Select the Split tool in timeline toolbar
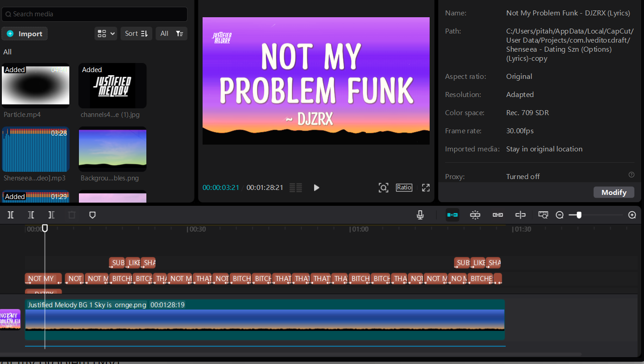The width and height of the screenshot is (644, 364). click(10, 215)
